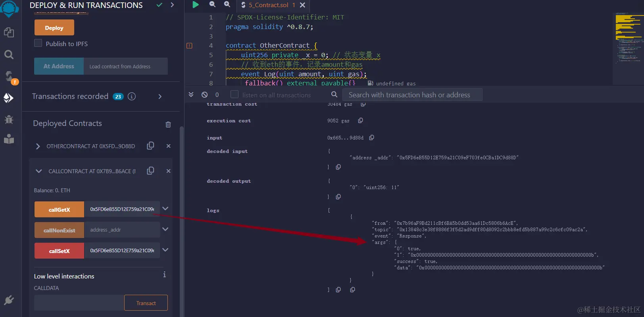Expand OTHERCONTRACT deployed contract
The width and height of the screenshot is (644, 317).
[38, 146]
